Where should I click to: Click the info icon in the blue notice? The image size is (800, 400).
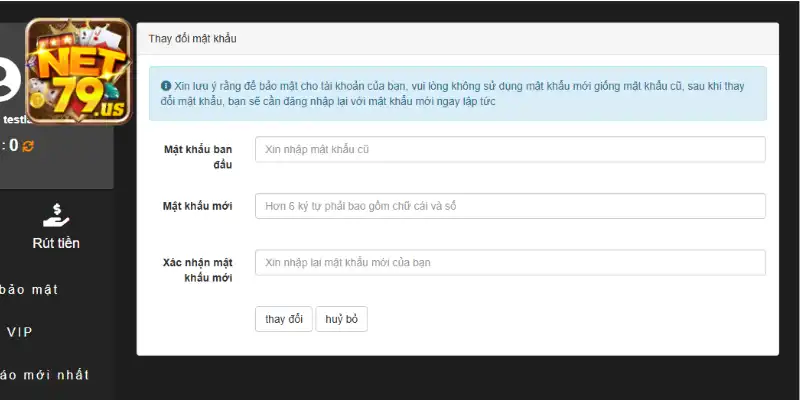point(166,86)
